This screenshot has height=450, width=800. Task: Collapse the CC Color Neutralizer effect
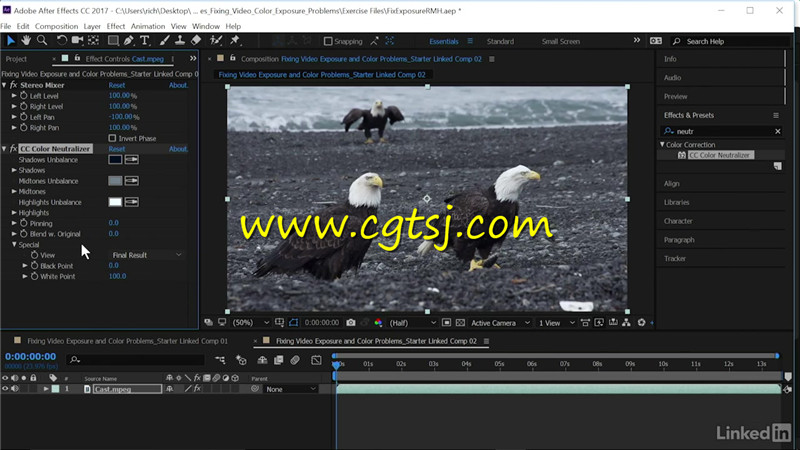click(4, 149)
